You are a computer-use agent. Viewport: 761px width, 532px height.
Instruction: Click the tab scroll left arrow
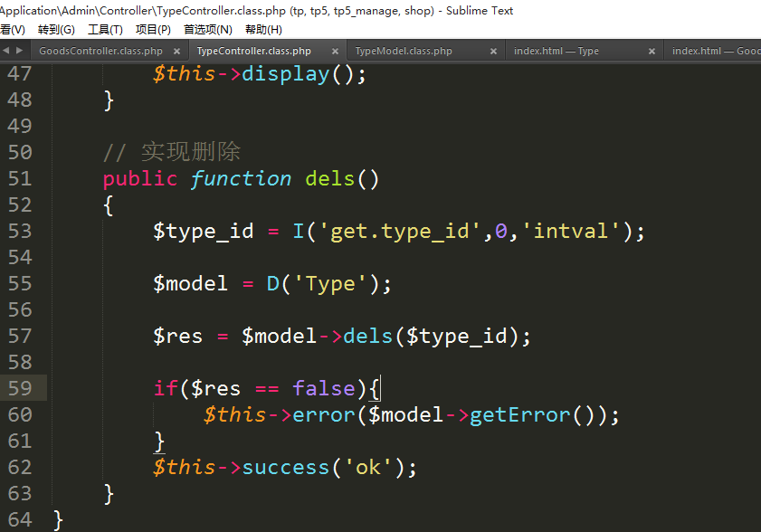5,51
